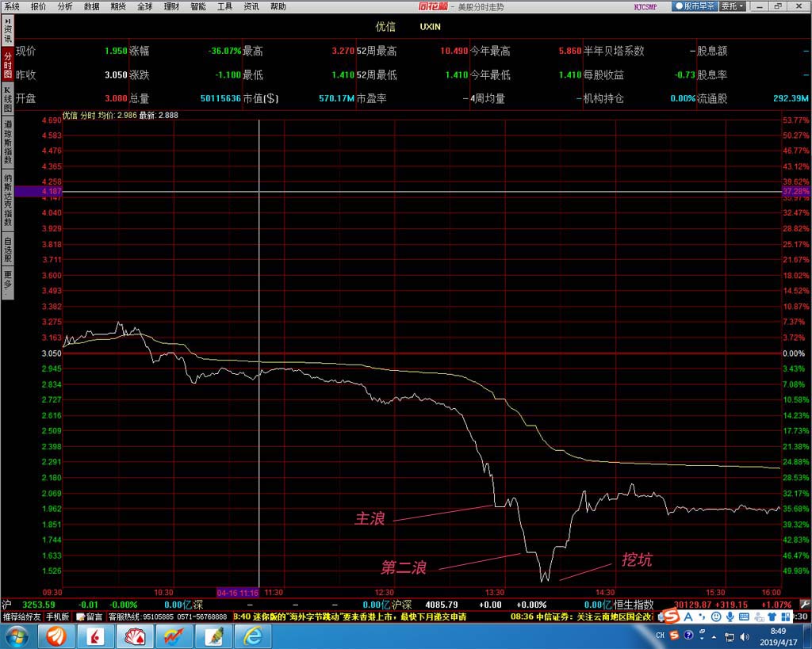The image size is (812, 649).
Task: Open the 智能 menu
Action: 197,6
